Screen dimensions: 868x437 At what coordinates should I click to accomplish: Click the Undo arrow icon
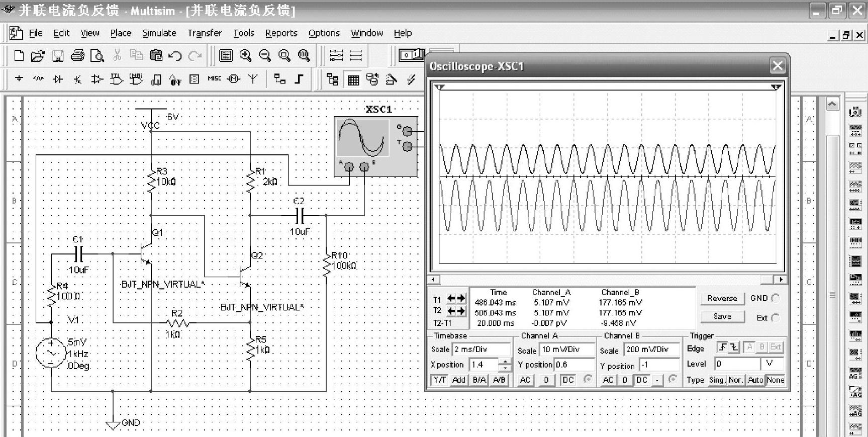[175, 55]
